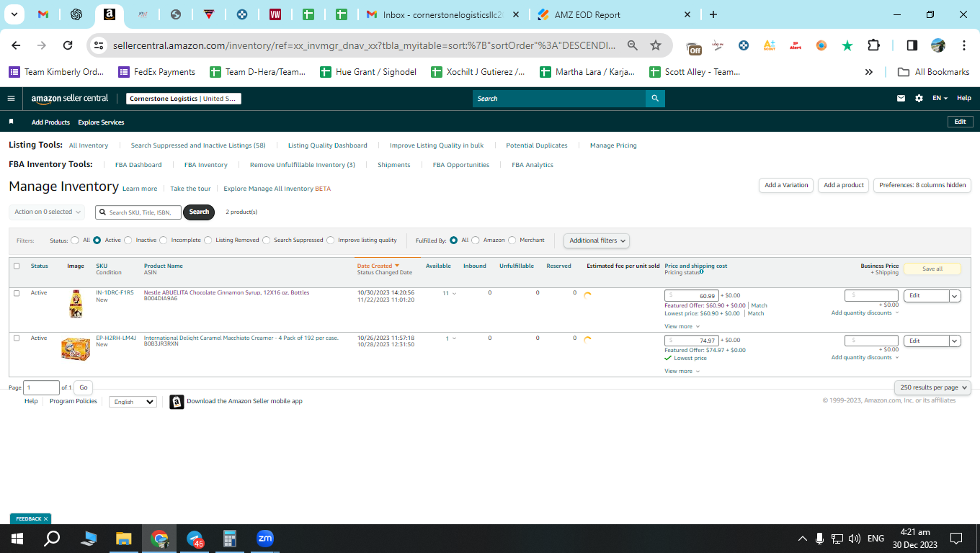
Task: Reload the page with the refresh icon
Action: (68, 45)
